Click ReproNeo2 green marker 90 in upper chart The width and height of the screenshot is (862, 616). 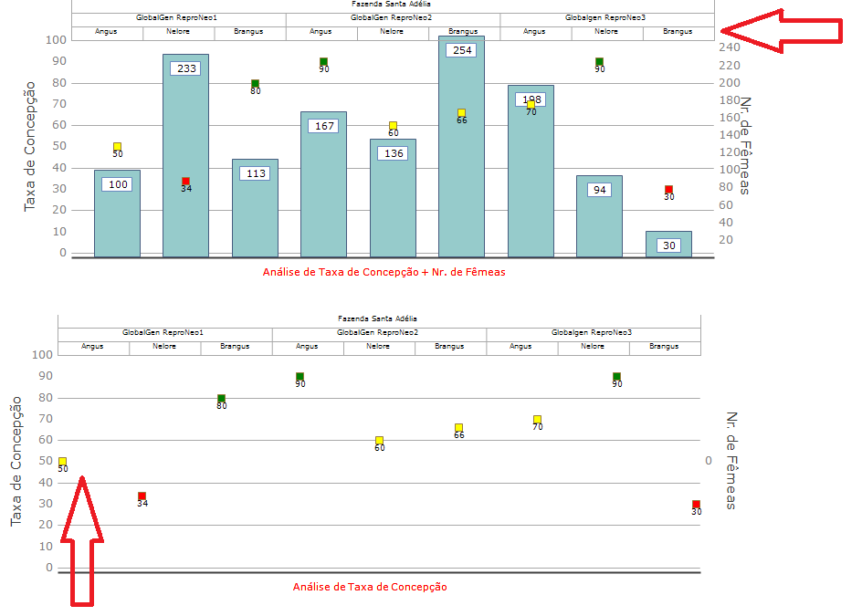pyautogui.click(x=324, y=61)
